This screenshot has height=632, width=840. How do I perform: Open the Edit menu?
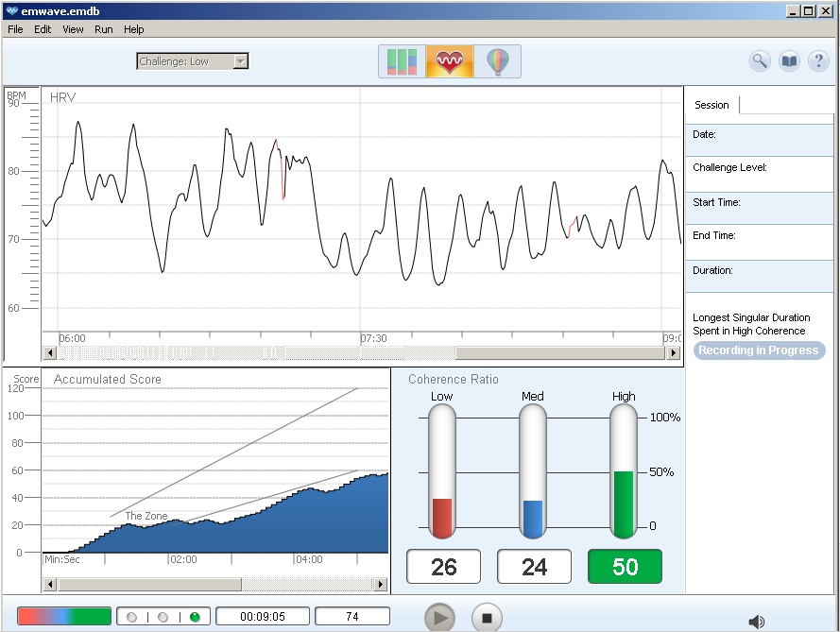43,29
